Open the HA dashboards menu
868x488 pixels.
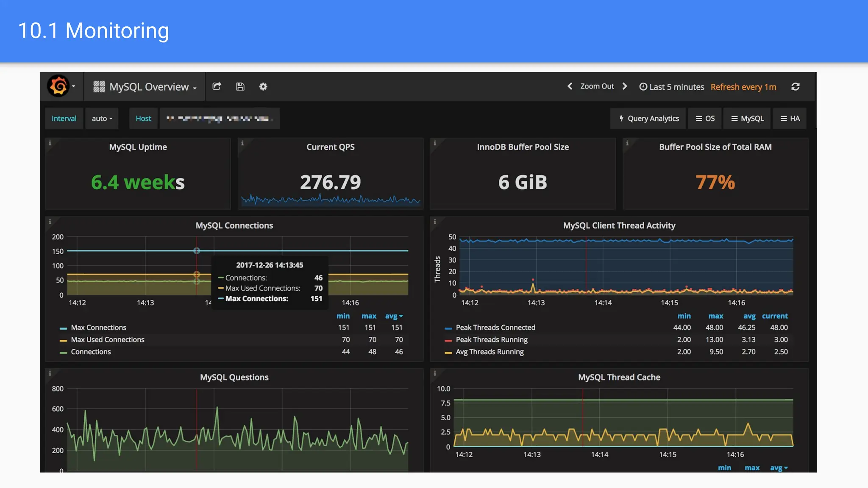pos(790,119)
